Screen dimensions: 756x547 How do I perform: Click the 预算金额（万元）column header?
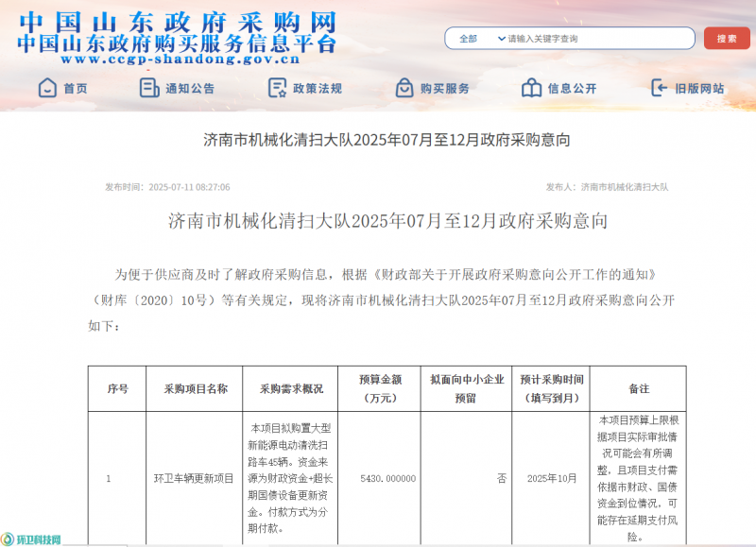click(x=380, y=389)
